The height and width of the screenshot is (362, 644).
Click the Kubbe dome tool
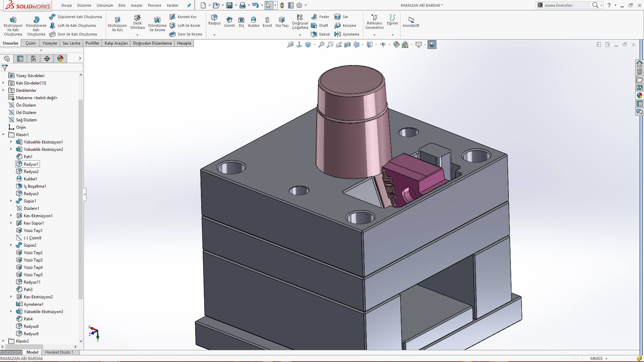coord(254,22)
